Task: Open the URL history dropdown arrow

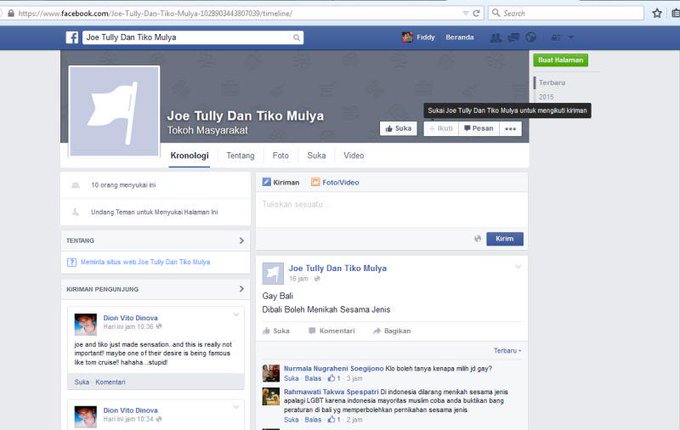Action: click(466, 13)
